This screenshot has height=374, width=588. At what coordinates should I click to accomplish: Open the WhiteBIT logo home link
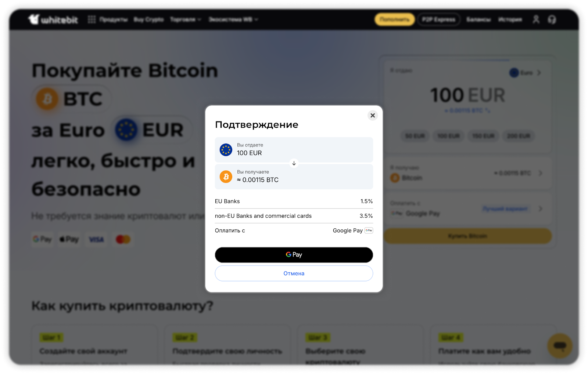[53, 19]
